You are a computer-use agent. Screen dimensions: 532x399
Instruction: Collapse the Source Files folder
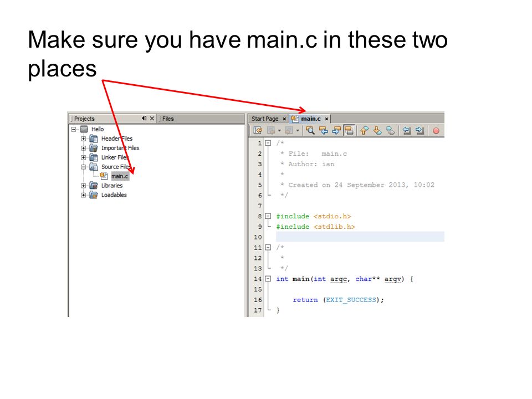[83, 167]
